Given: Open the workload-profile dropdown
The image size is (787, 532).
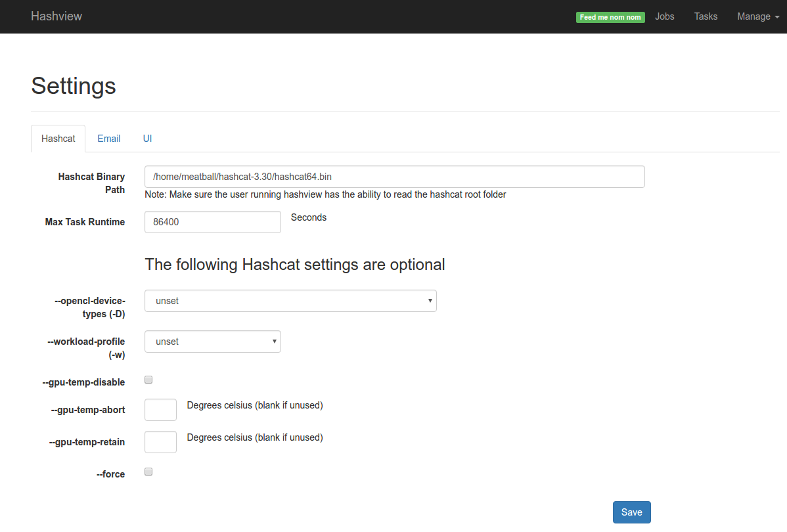Looking at the screenshot, I should point(213,342).
